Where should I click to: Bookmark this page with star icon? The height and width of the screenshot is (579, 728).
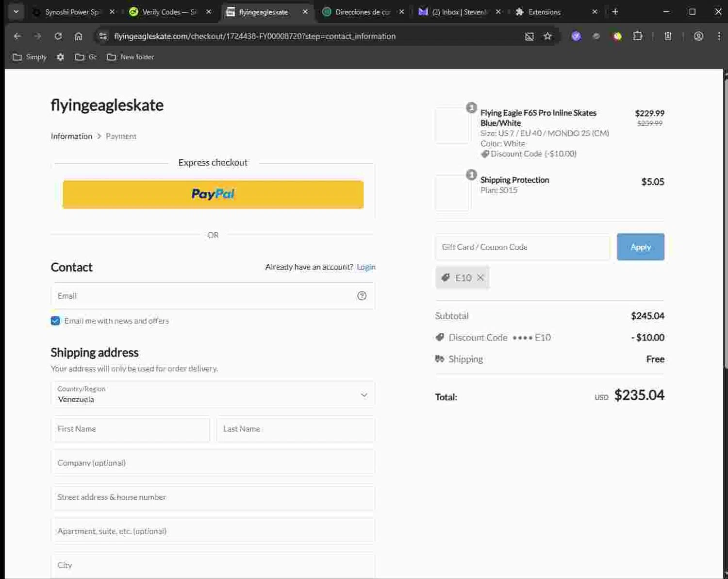point(547,36)
